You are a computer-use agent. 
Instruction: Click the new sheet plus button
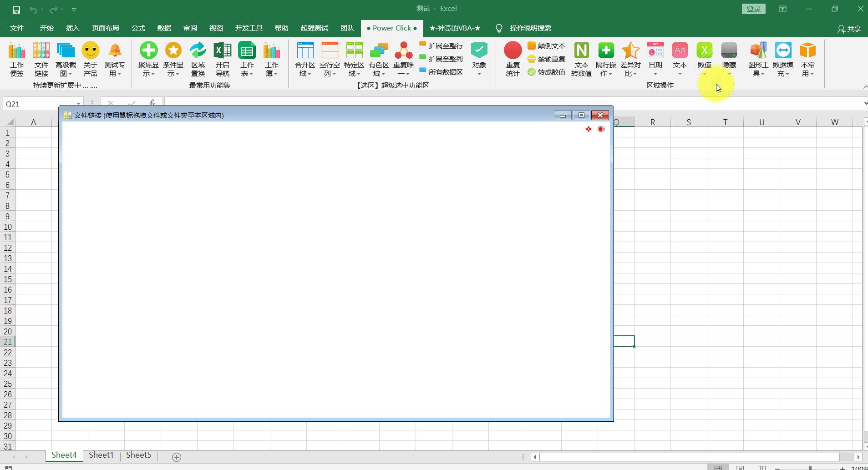(175, 457)
